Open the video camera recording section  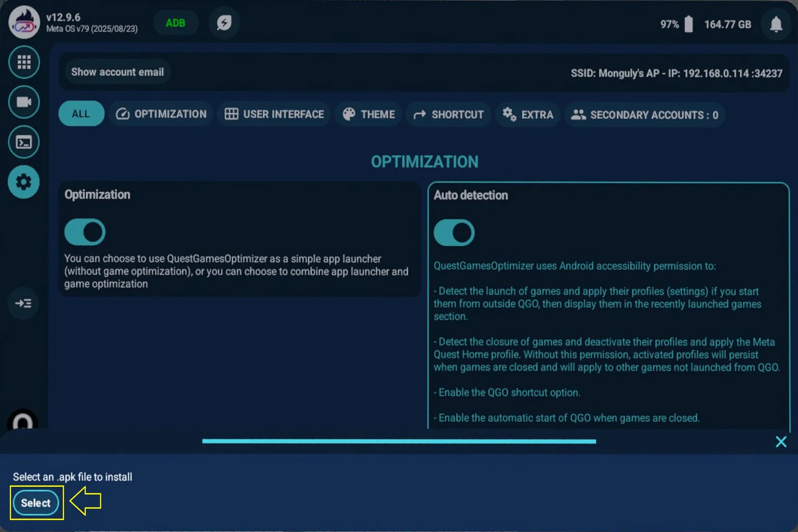[24, 102]
